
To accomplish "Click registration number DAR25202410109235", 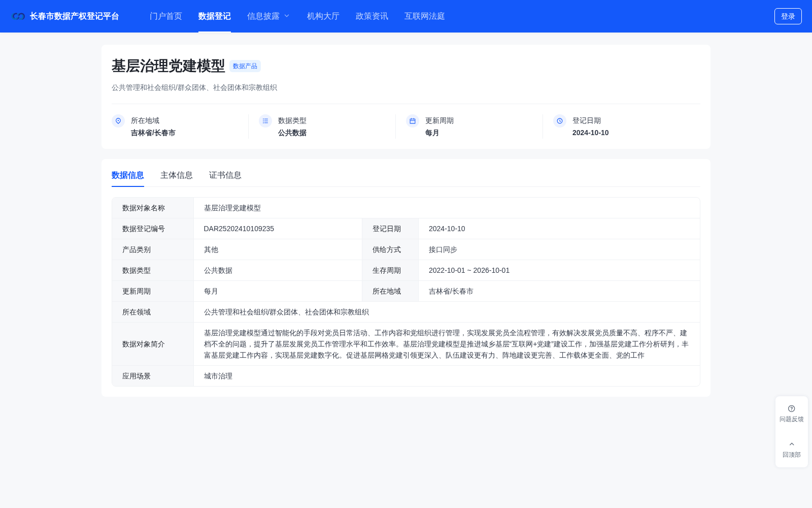I will pyautogui.click(x=239, y=229).
